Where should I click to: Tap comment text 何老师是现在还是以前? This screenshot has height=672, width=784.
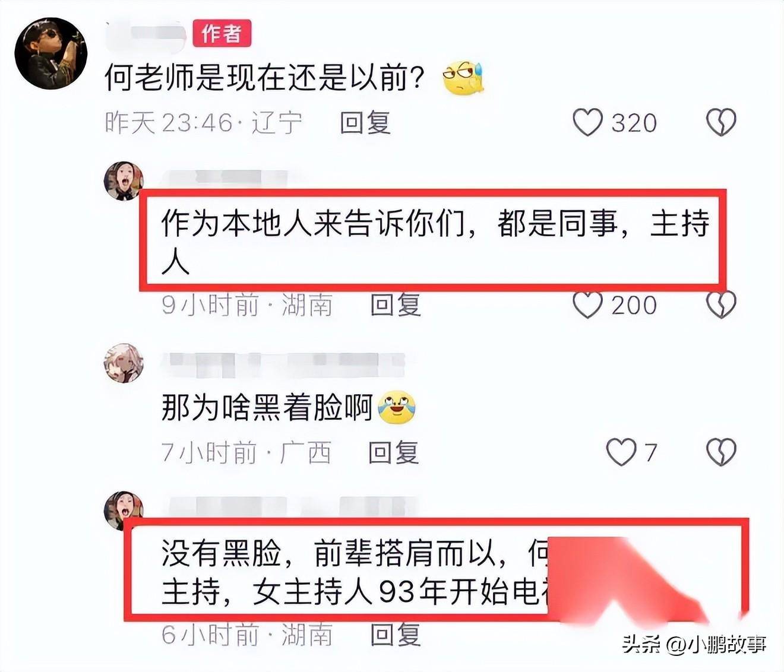(x=265, y=77)
